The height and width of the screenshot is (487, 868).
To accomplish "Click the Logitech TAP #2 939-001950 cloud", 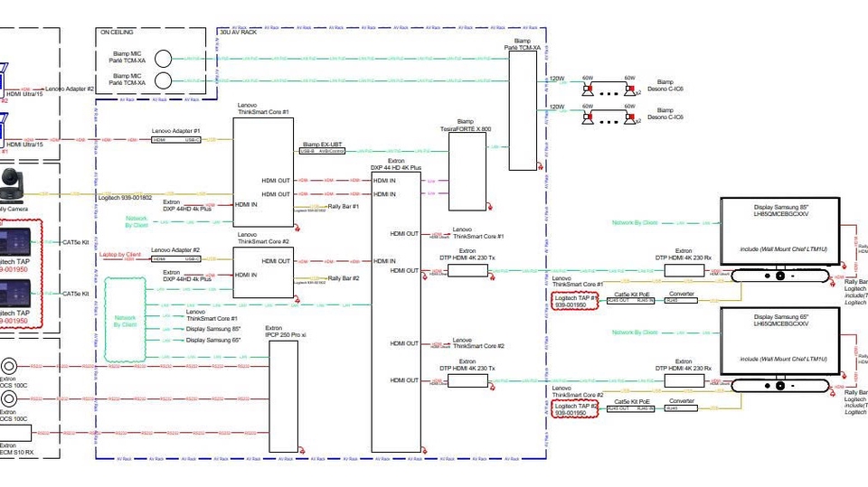I will [x=575, y=409].
